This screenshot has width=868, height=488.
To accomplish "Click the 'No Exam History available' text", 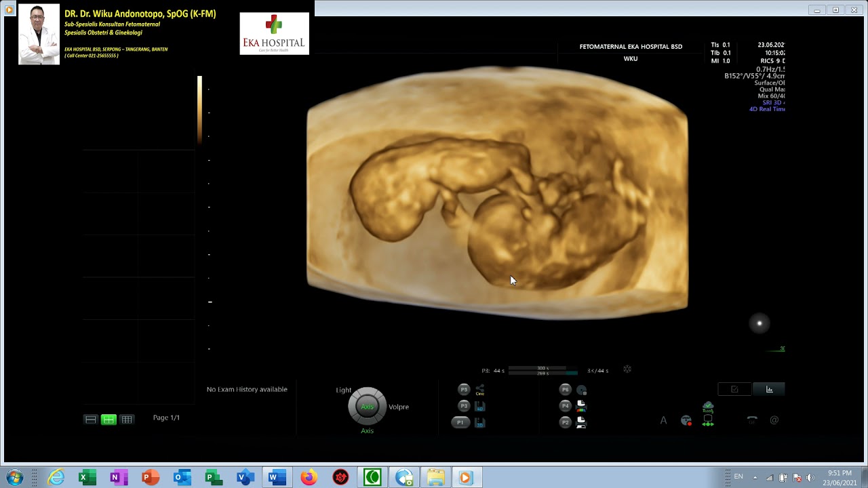I will 247,389.
